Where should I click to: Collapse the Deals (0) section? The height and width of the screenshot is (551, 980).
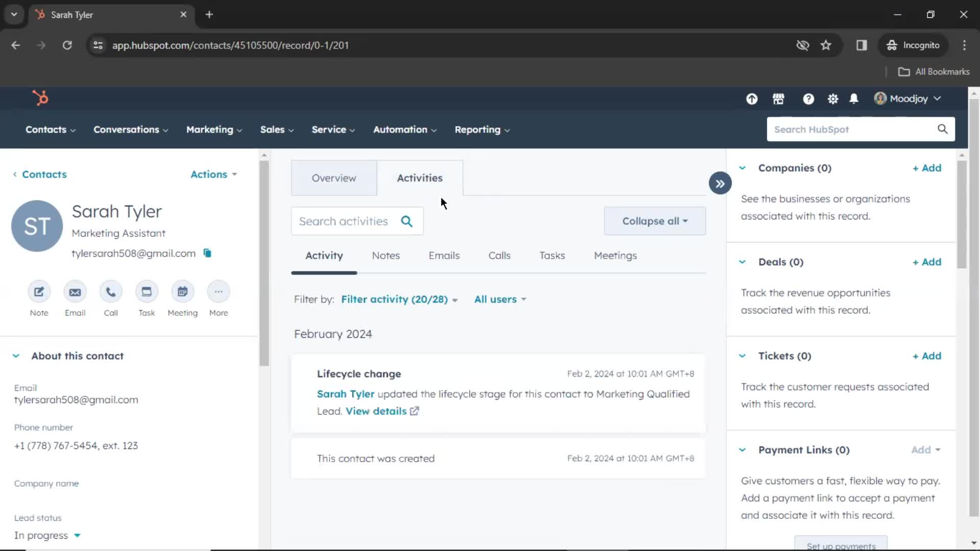click(742, 262)
